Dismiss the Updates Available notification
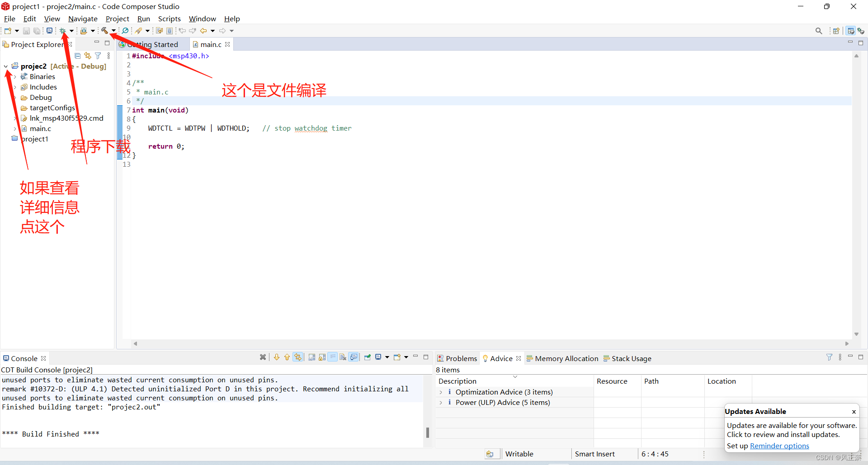This screenshot has width=868, height=465. 854,411
